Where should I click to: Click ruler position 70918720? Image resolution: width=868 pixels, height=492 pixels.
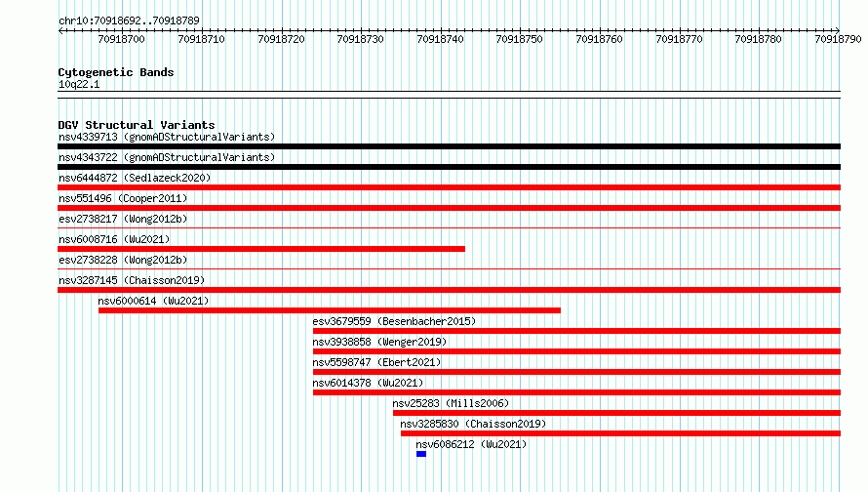[281, 39]
